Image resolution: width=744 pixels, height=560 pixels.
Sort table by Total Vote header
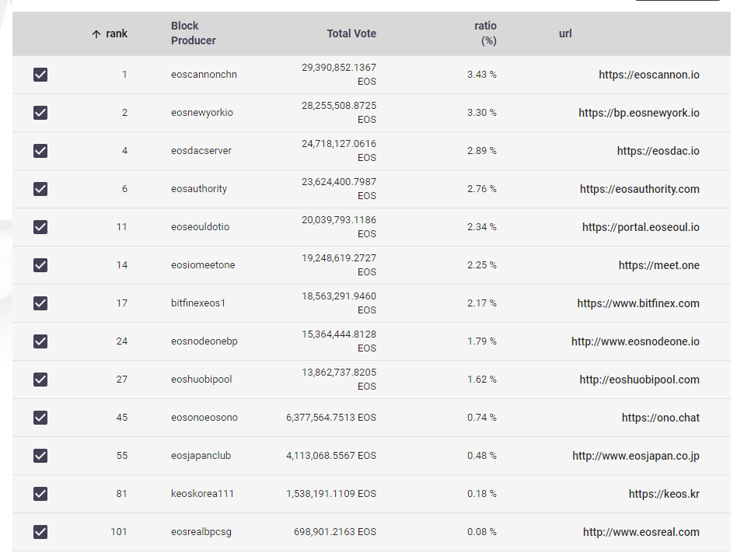point(351,33)
